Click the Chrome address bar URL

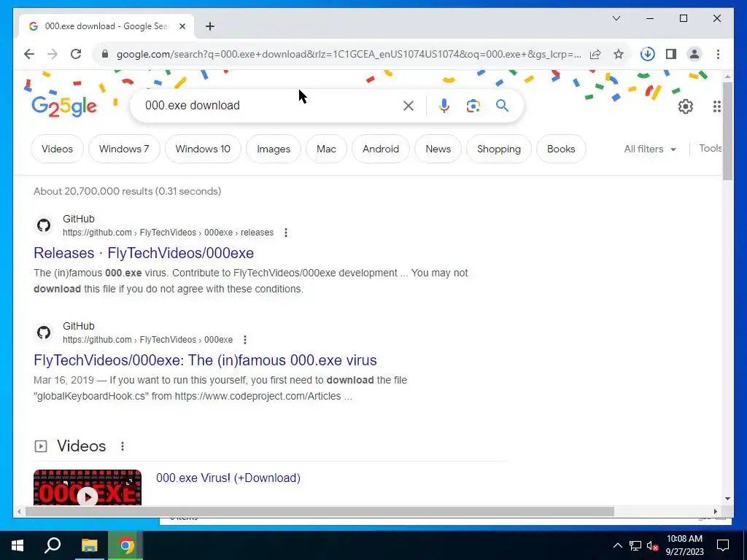[x=349, y=54]
